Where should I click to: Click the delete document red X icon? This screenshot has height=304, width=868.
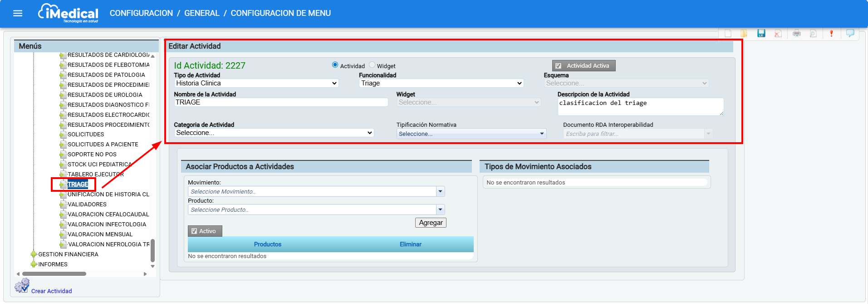tap(778, 34)
